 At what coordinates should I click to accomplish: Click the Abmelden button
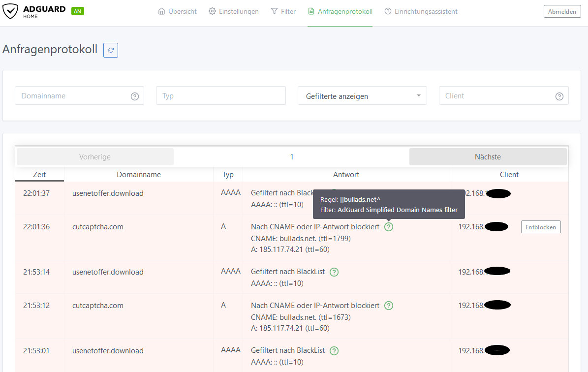coord(562,11)
